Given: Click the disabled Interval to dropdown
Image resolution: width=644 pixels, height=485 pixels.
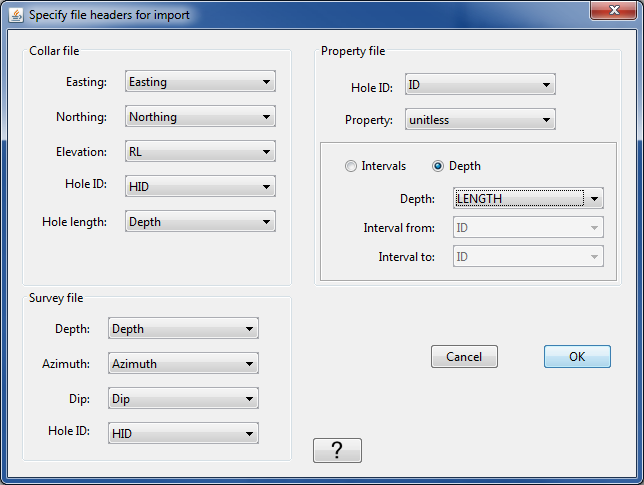Looking at the screenshot, I should pos(528,256).
